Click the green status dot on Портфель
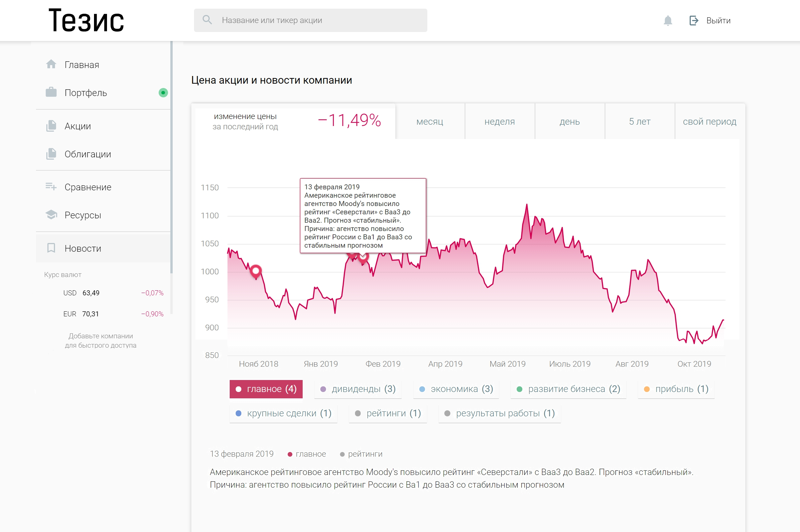 coord(163,93)
